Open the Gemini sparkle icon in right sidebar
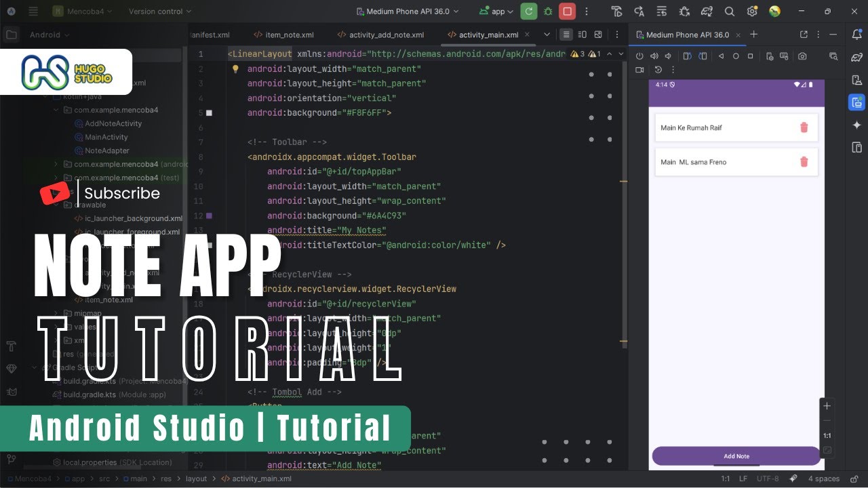This screenshot has width=868, height=488. pos(856,125)
